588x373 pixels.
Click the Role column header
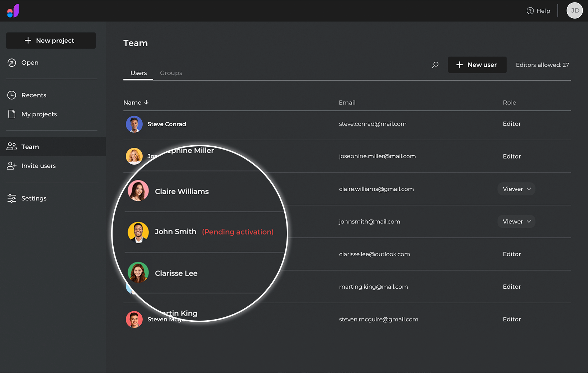509,103
